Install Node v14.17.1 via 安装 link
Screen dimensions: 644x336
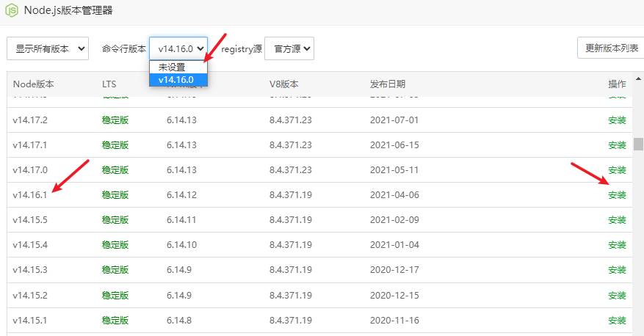pos(617,145)
